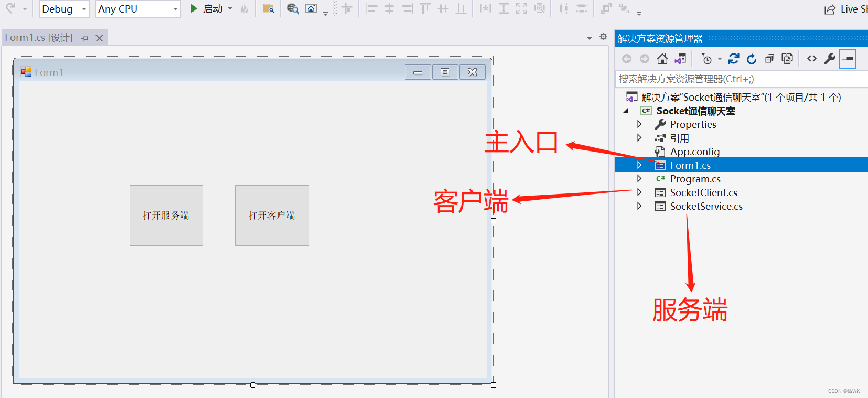Click the 打开服务端 button on the form
This screenshot has width=868, height=398.
click(x=166, y=216)
